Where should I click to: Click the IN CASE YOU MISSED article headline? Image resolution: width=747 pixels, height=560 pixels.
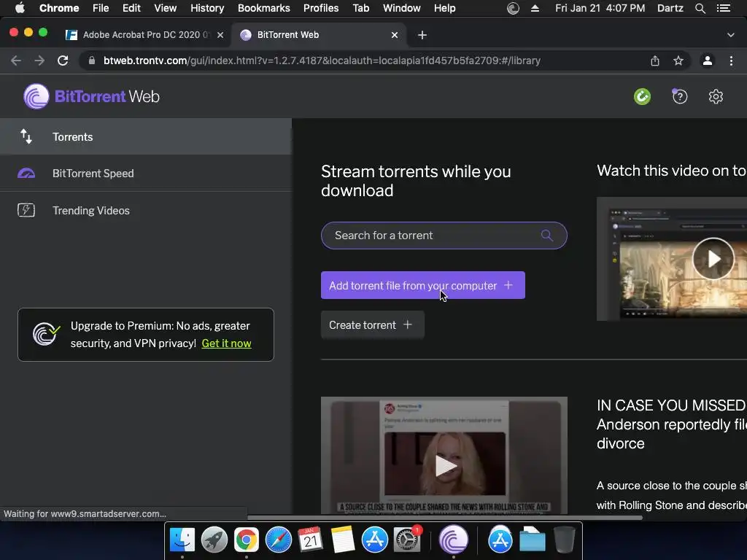[671, 424]
